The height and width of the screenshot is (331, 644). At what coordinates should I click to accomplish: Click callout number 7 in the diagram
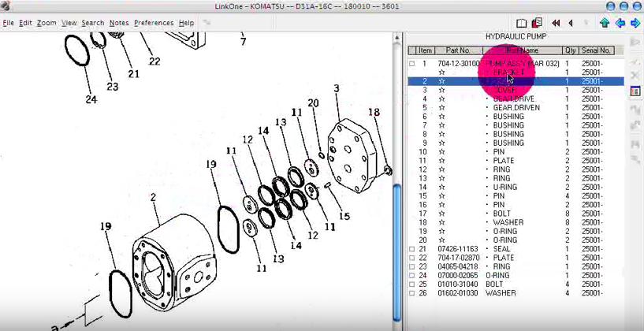click(243, 42)
